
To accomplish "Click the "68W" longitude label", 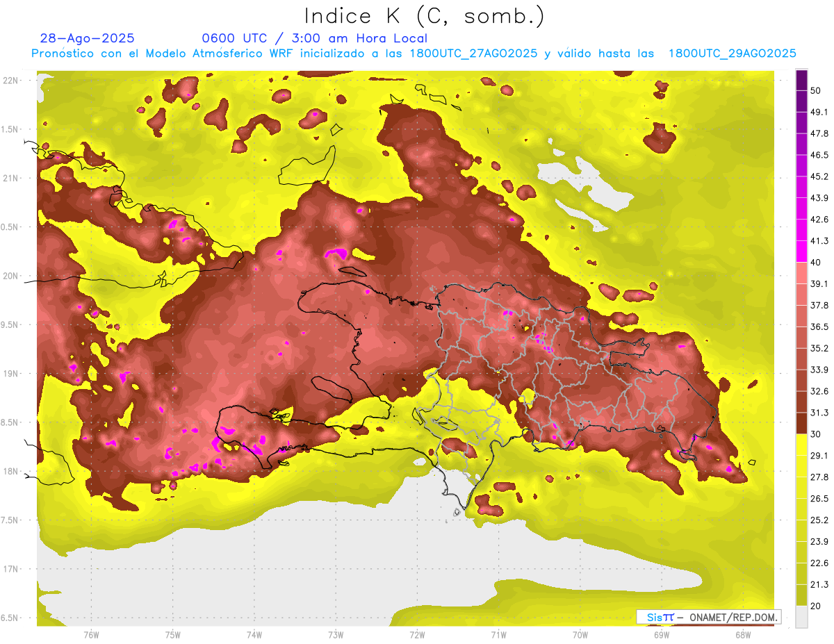I will 742,635.
